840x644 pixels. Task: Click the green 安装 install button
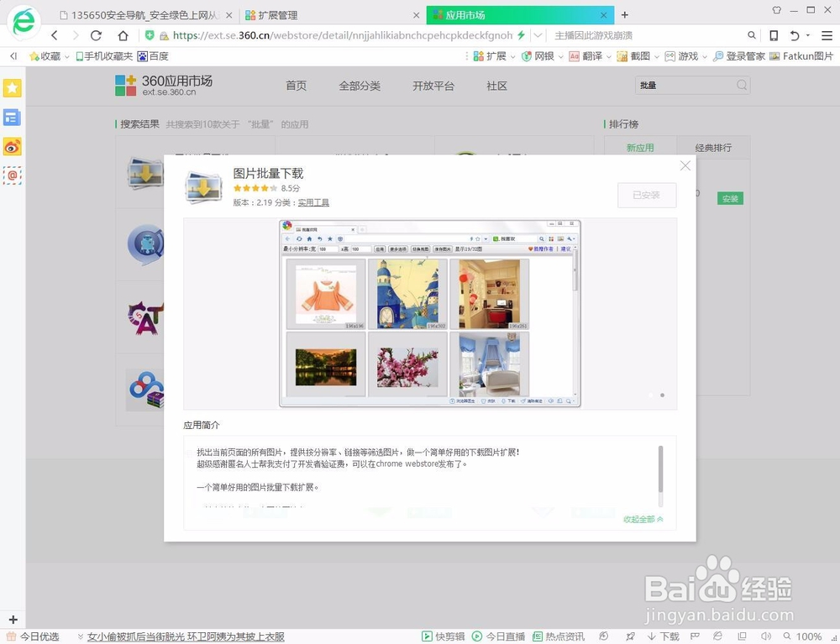point(729,198)
